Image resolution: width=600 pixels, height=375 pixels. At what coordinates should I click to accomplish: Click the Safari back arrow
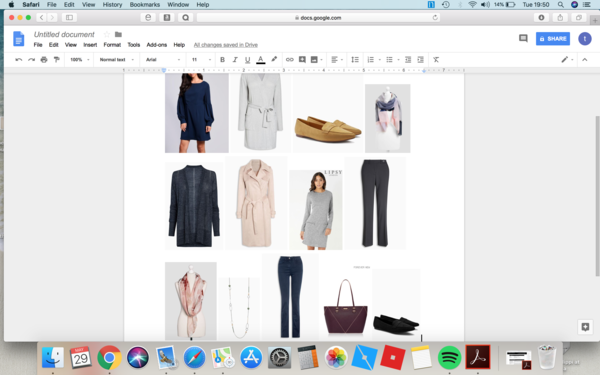(41, 18)
